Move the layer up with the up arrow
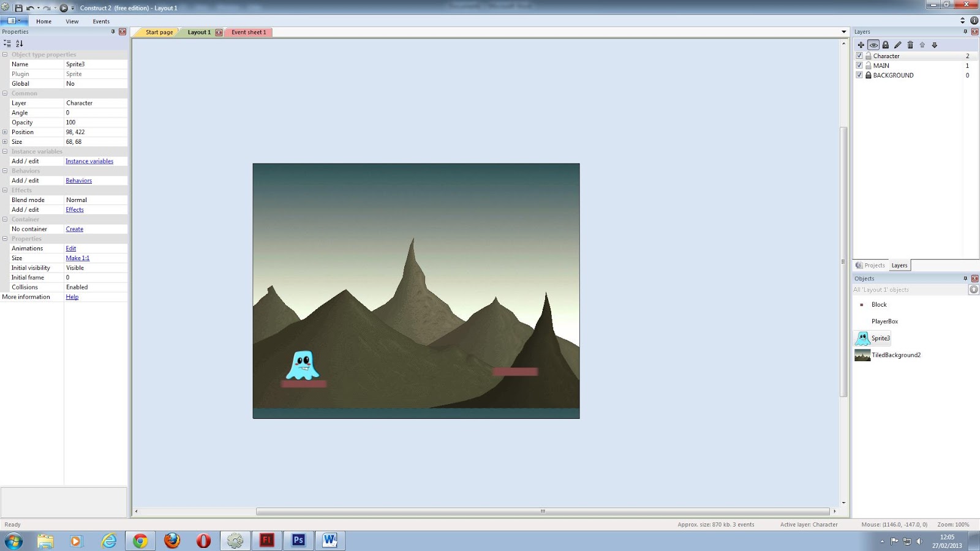The height and width of the screenshot is (551, 980). click(x=923, y=45)
